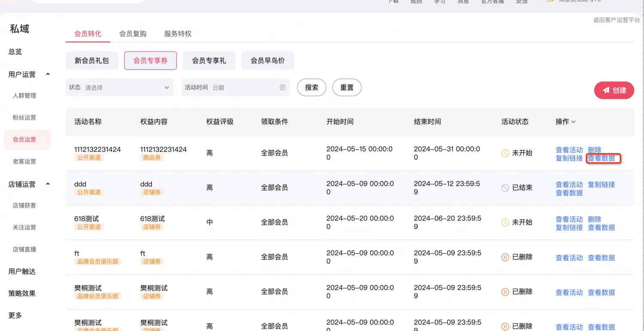Click the ended status icon in ddd row

pyautogui.click(x=505, y=188)
